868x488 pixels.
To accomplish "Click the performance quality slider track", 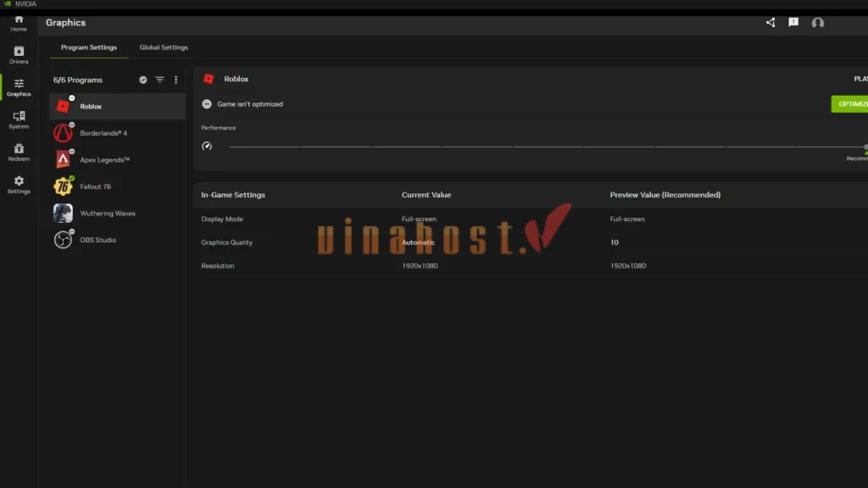I will (x=548, y=147).
